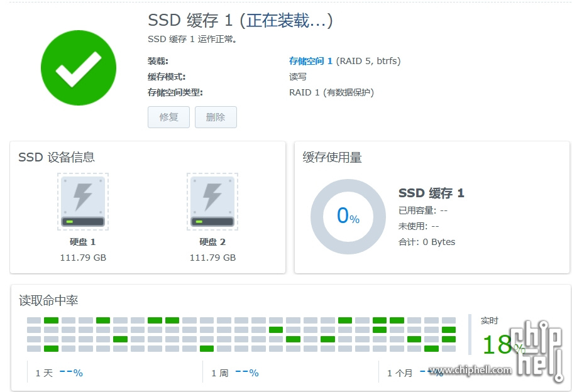
Task: Click the green healthy status checkmark icon
Action: pyautogui.click(x=79, y=68)
